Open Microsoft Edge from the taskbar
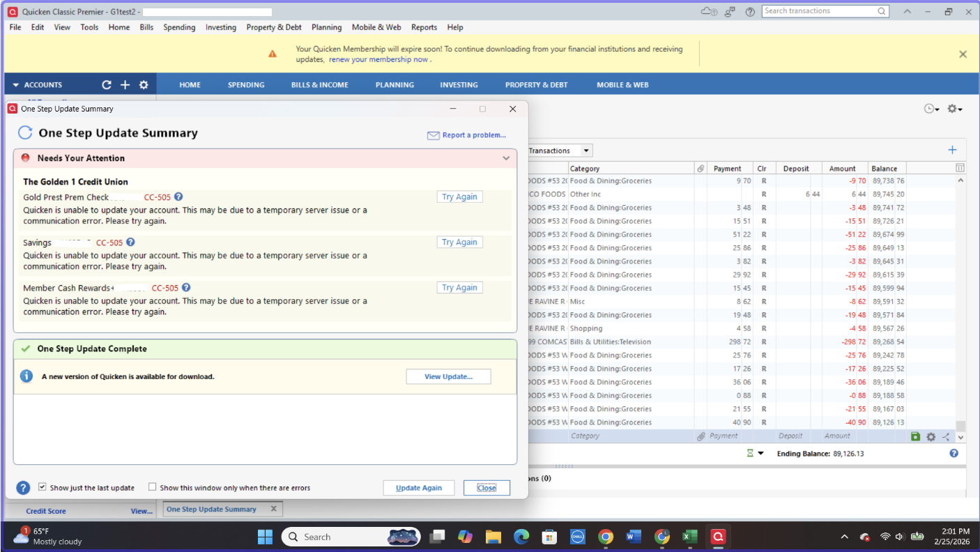The height and width of the screenshot is (552, 980). (x=521, y=537)
